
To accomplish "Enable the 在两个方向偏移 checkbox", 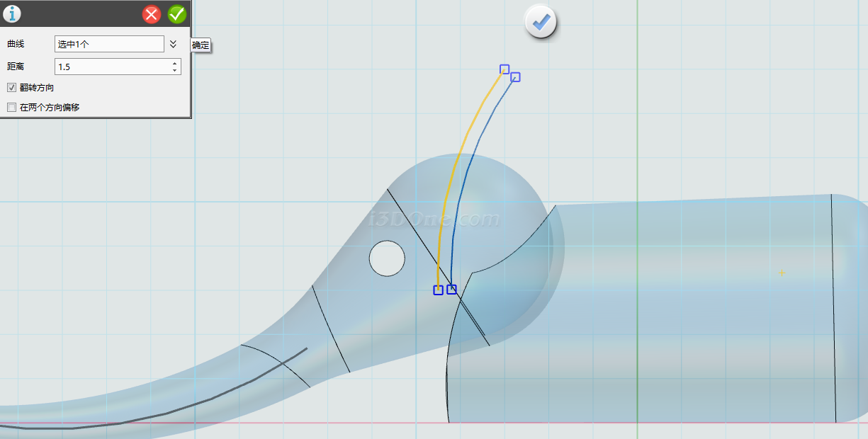I will click(11, 108).
